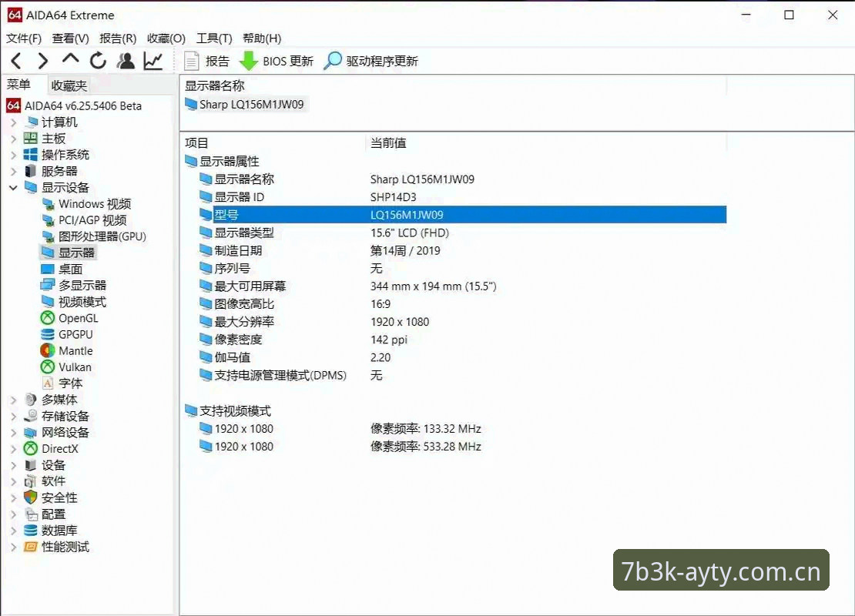
Task: Collapse the 显示设备 tree node
Action: [14, 188]
